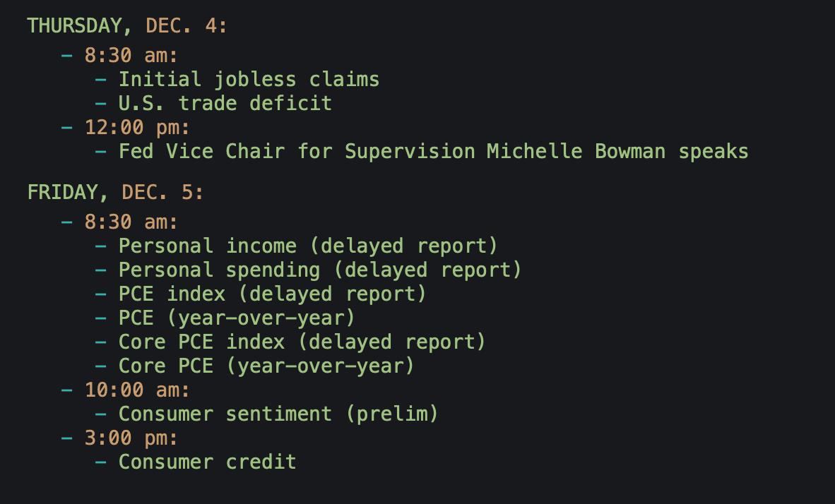Select the Michelle Bowman speaks line
Image resolution: width=835 pixels, height=504 pixels.
pos(433,151)
